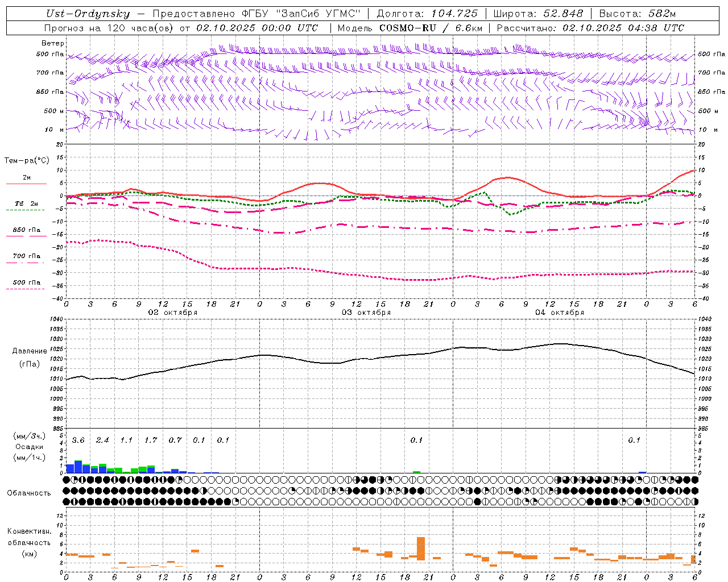728x582 pixels.
Task: Click the '2м' temperature legend label
Action: pos(27,177)
